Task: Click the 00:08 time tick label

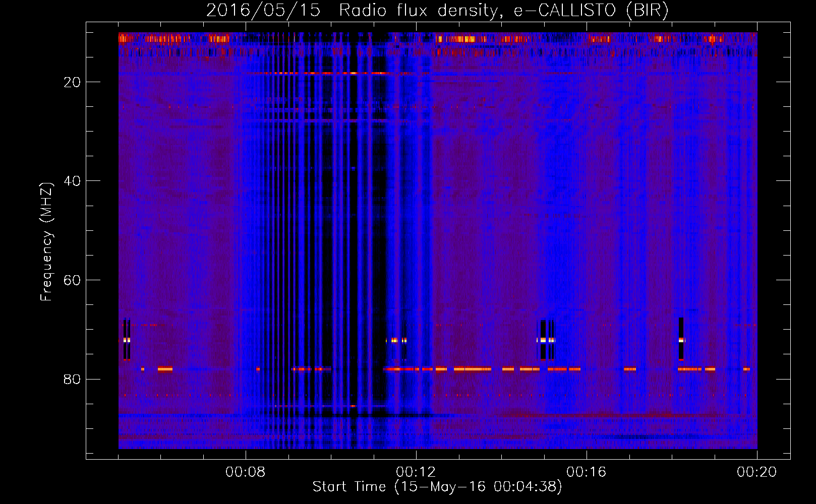Action: pos(246,472)
